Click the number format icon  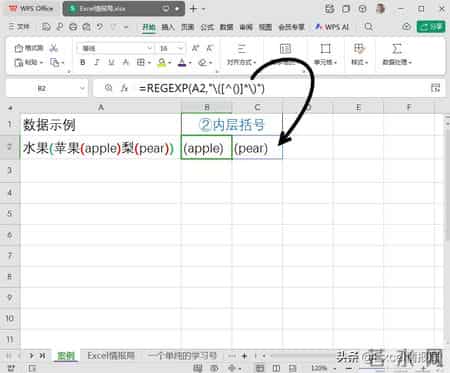(x=285, y=49)
